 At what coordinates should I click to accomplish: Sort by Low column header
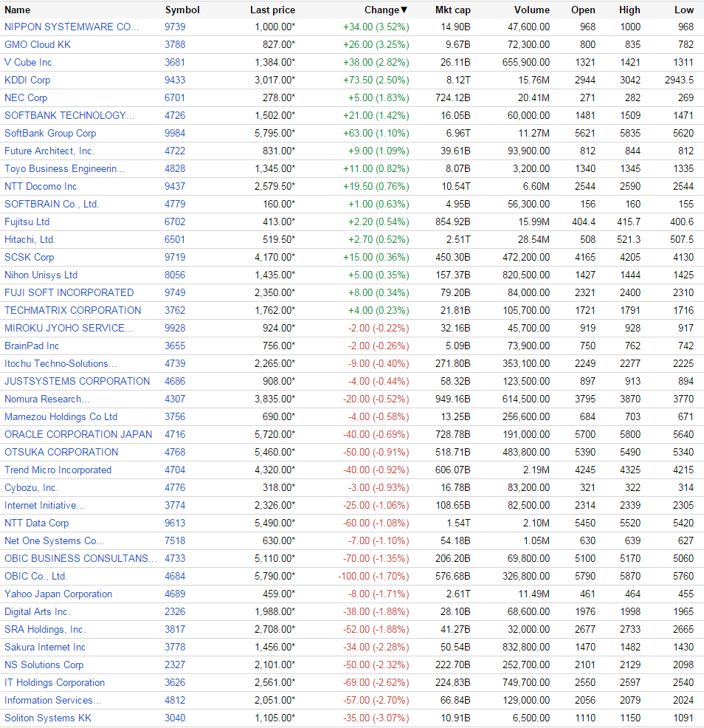[x=684, y=10]
